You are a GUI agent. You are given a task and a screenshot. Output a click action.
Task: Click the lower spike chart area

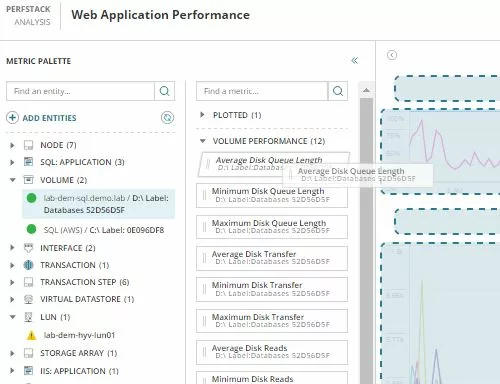pos(440,313)
